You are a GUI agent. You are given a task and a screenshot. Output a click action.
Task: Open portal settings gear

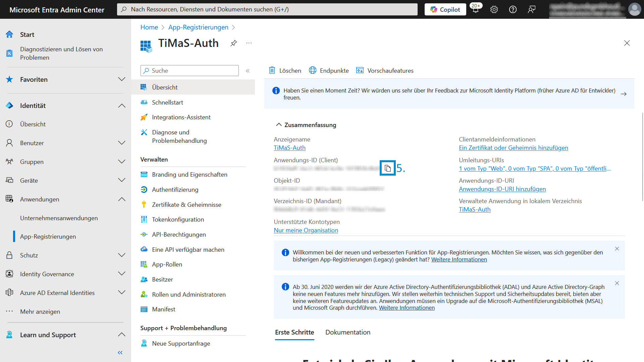pyautogui.click(x=494, y=9)
